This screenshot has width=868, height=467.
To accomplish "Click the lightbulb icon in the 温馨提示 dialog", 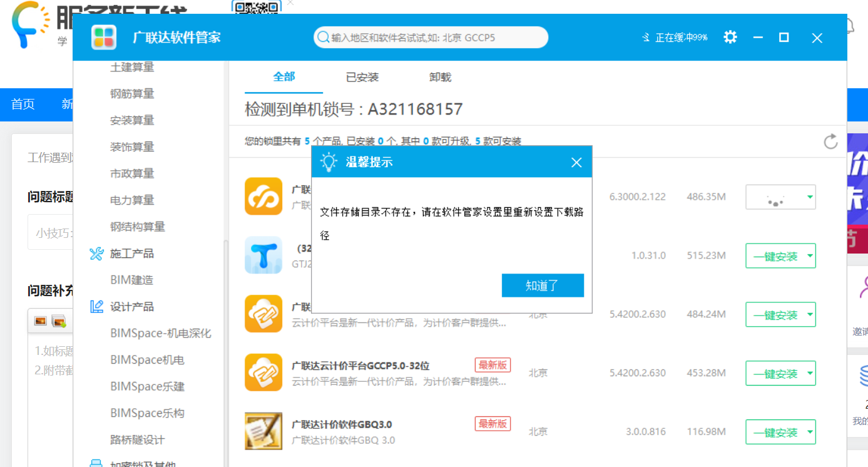I will pyautogui.click(x=329, y=162).
